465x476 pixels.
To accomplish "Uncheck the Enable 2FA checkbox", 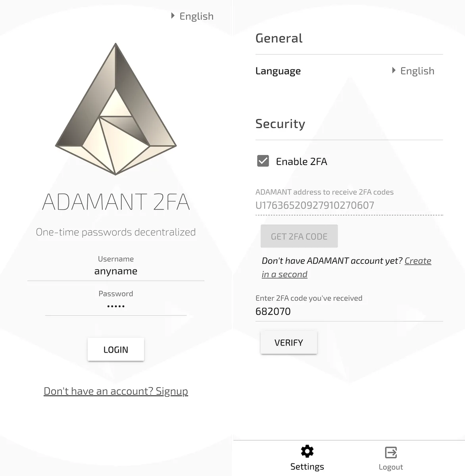I will pyautogui.click(x=263, y=161).
